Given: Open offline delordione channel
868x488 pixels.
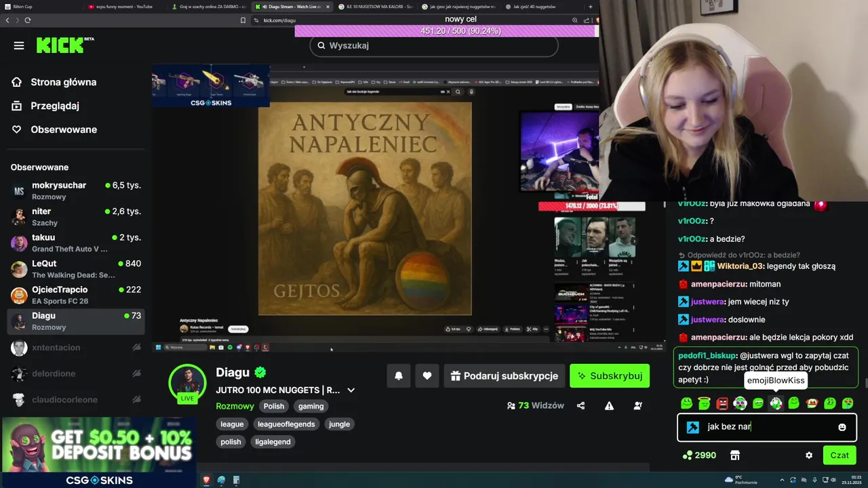Looking at the screenshot, I should click(x=76, y=373).
